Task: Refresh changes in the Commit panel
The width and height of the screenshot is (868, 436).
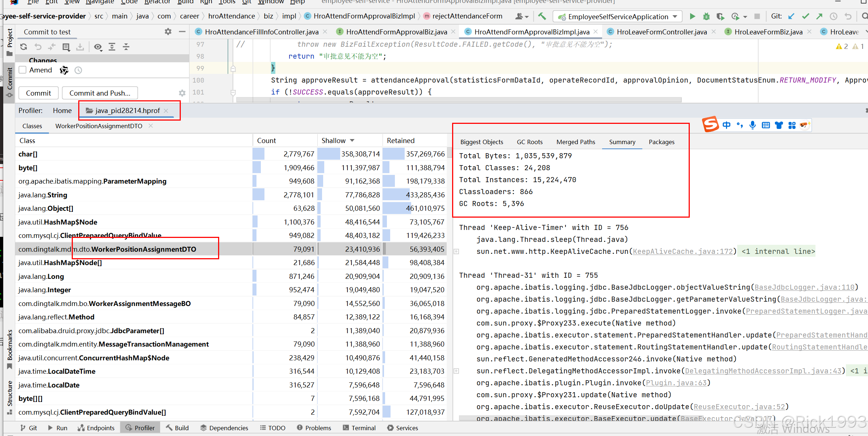Action: pos(24,47)
